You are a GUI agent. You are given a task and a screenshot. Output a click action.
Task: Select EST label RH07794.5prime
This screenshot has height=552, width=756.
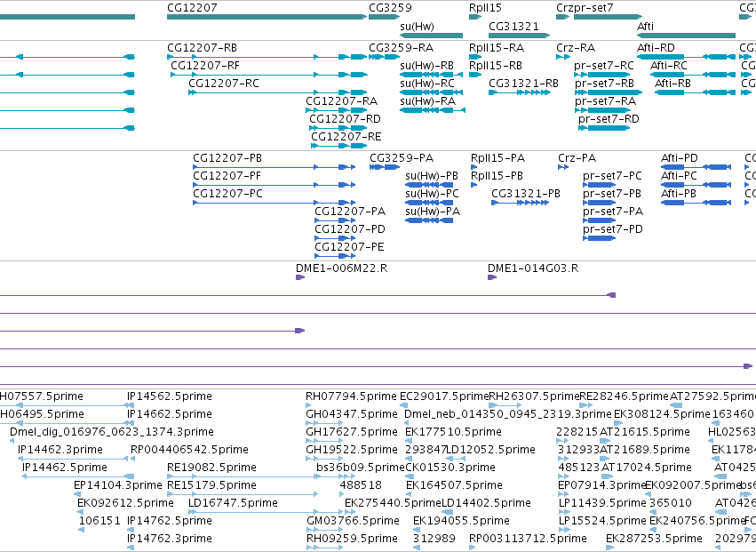[352, 396]
